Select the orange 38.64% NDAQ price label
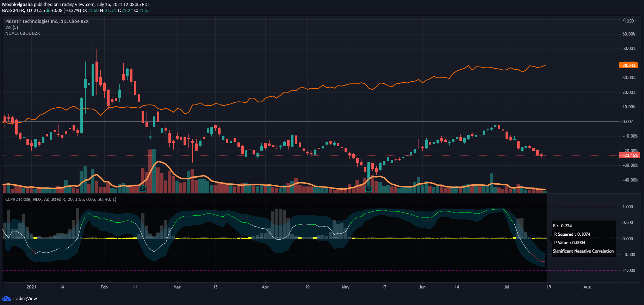Image resolution: width=644 pixels, height=305 pixels. coord(629,65)
